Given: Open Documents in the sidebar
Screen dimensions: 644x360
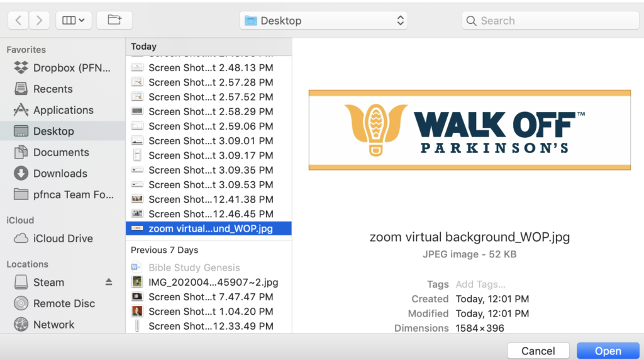Looking at the screenshot, I should coord(62,152).
